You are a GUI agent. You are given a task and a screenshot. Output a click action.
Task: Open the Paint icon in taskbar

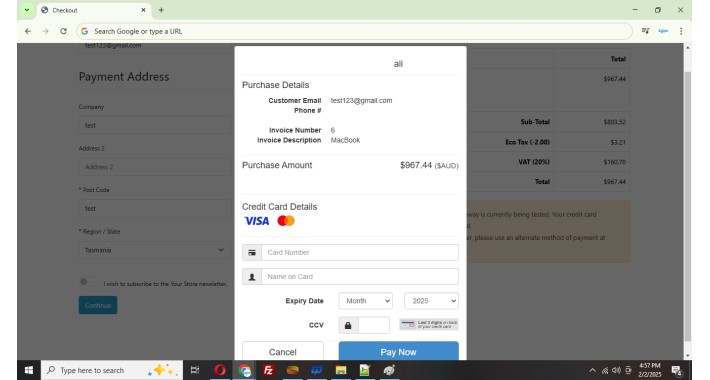(x=389, y=370)
